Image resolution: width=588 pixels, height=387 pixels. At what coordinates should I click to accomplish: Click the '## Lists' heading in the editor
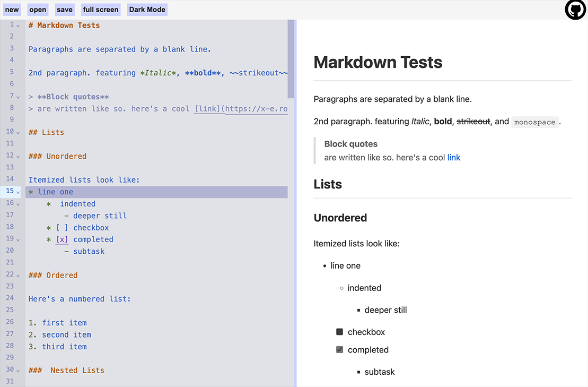(47, 133)
